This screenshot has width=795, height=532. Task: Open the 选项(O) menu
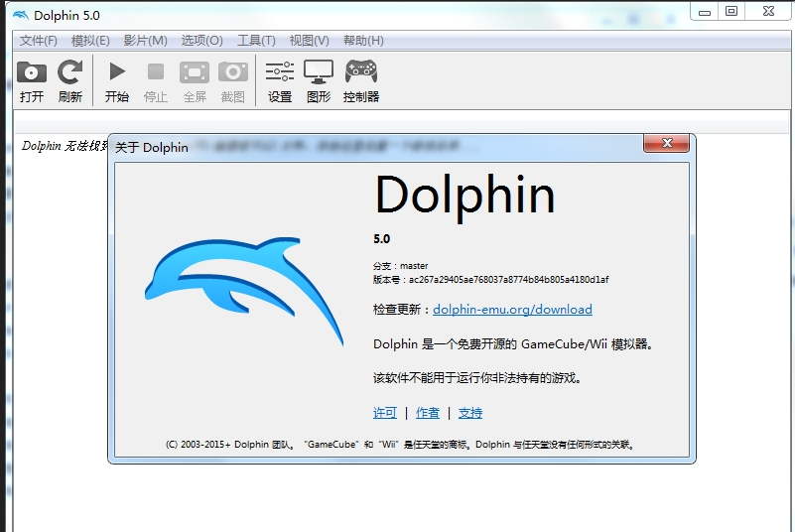pyautogui.click(x=202, y=41)
